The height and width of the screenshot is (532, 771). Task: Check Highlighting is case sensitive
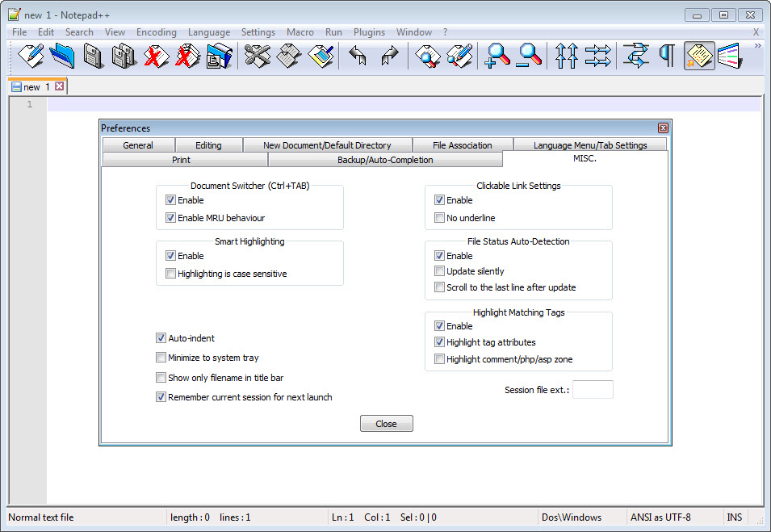pyautogui.click(x=170, y=274)
